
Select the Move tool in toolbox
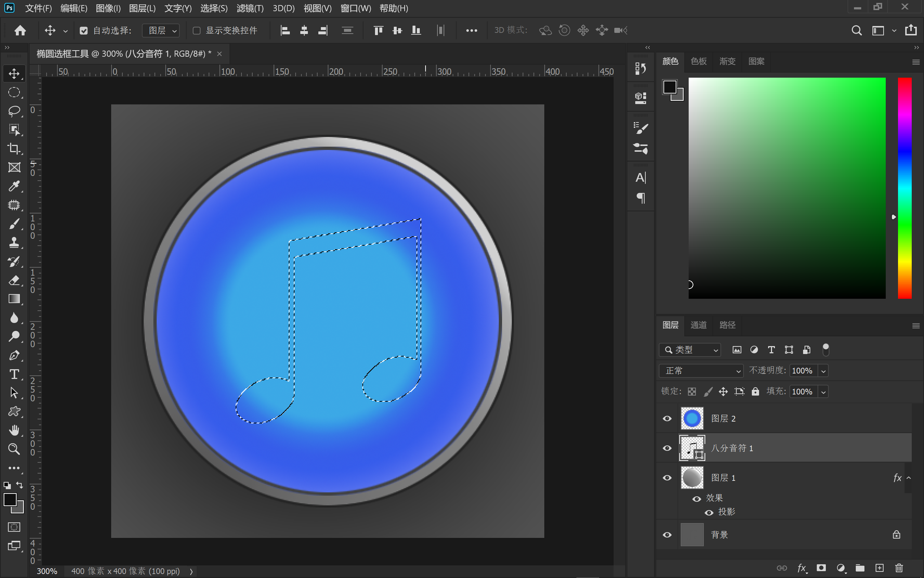click(14, 73)
